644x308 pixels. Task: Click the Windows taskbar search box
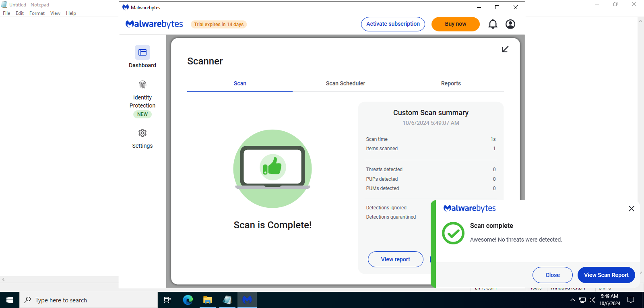89,300
